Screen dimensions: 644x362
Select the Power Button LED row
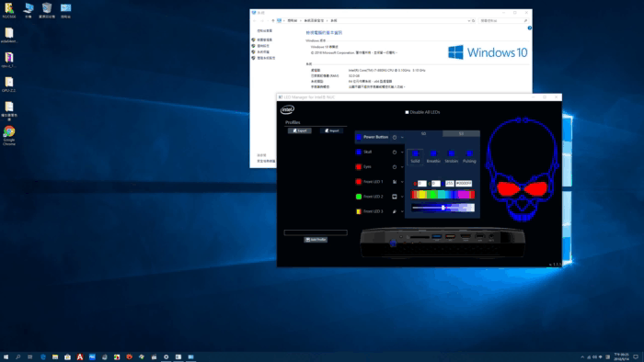[379, 137]
